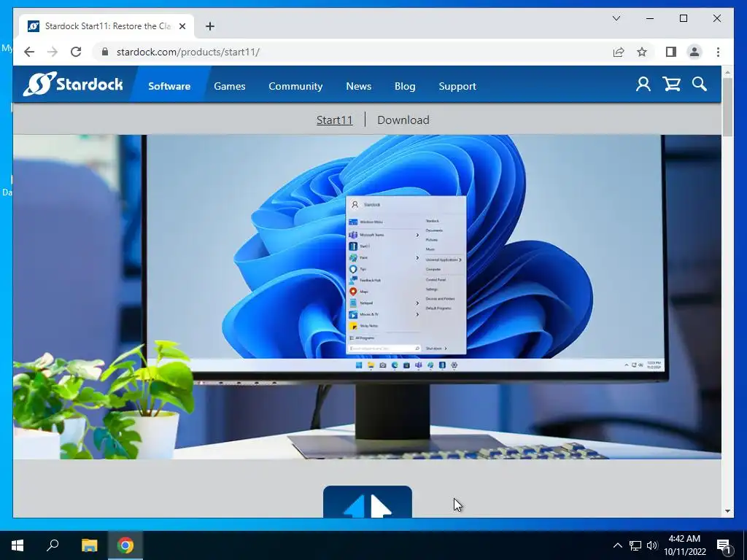
Task: Click the Start11 monitor hero image
Action: point(367,297)
